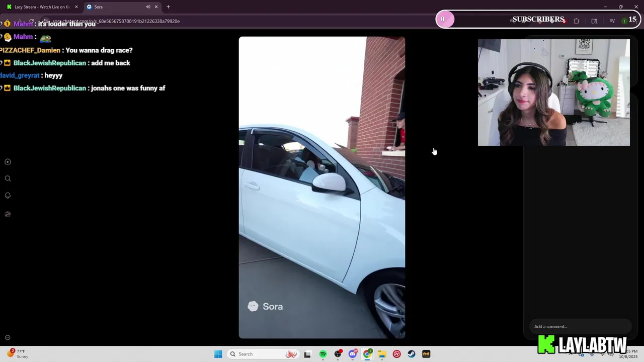
Task: Click the chat username PIZZACHEF_Damien
Action: (30, 50)
